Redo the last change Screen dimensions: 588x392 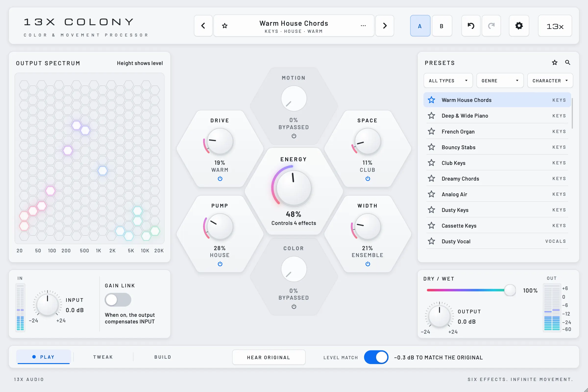click(x=491, y=26)
